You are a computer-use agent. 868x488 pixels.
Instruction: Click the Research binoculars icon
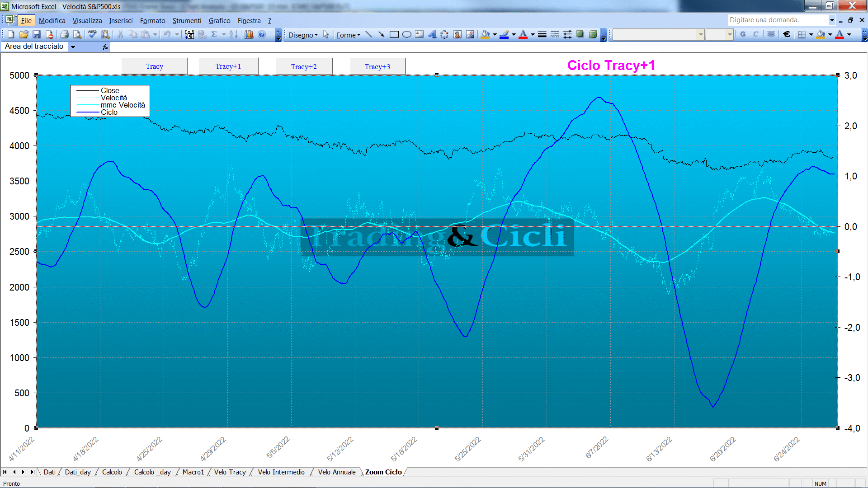click(105, 34)
